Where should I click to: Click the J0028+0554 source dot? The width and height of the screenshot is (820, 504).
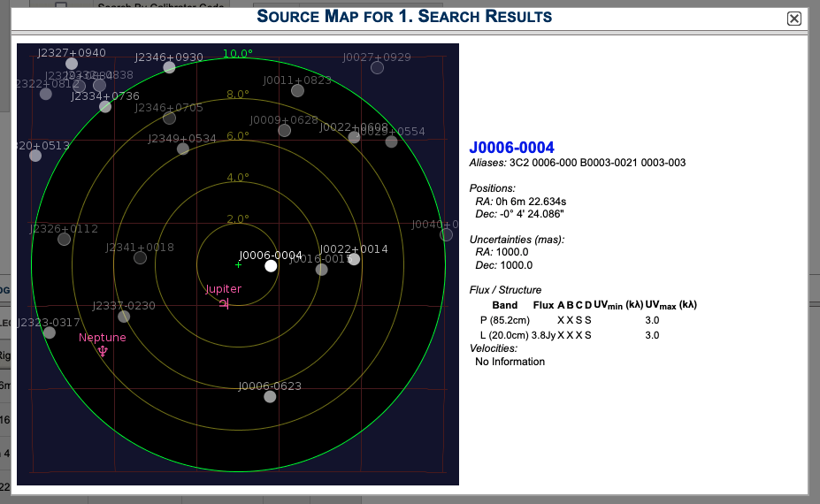pos(391,141)
